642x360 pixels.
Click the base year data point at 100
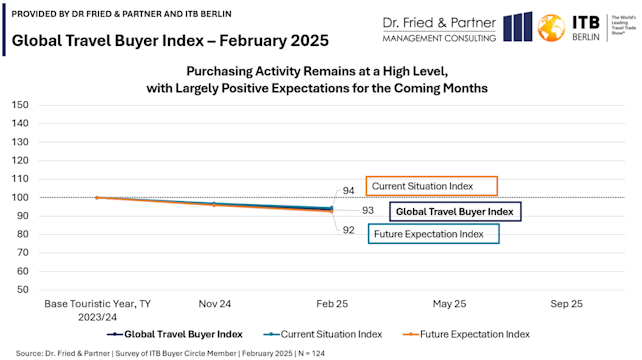click(x=97, y=198)
